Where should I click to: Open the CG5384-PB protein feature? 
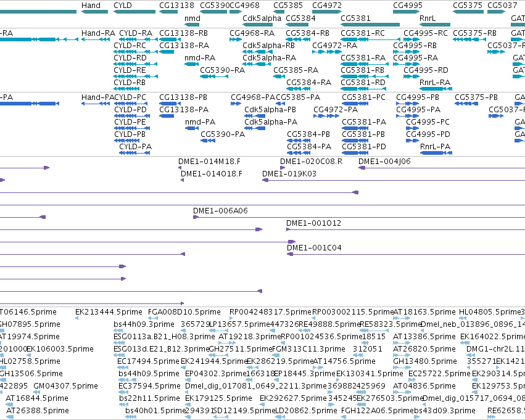[299, 141]
